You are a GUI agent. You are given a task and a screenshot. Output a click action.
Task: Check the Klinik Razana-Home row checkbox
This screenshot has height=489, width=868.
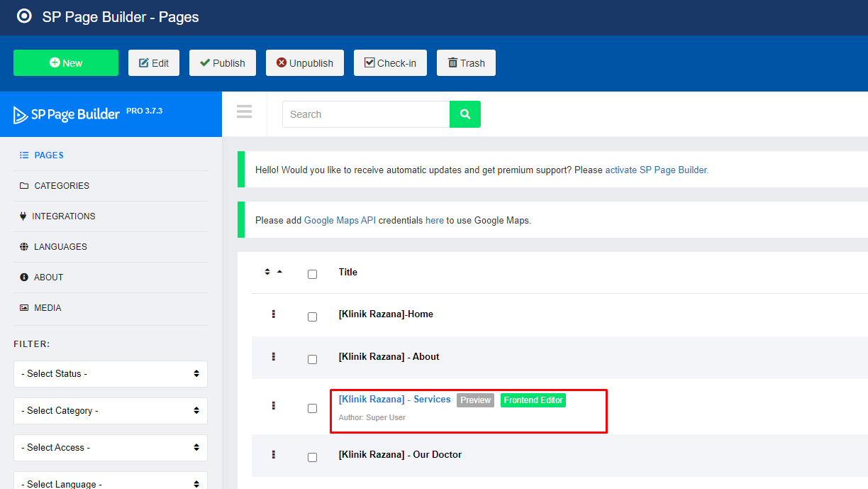(x=312, y=317)
